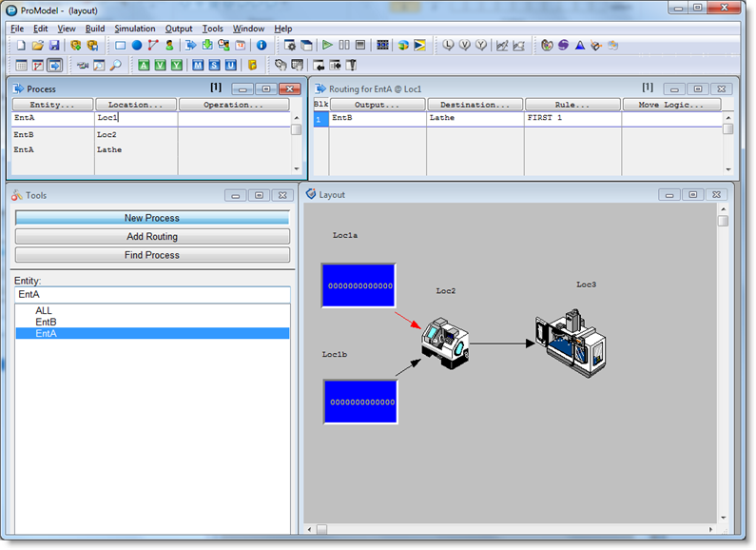Click the Loc1a blue queue box
The height and width of the screenshot is (550, 756).
pyautogui.click(x=359, y=285)
